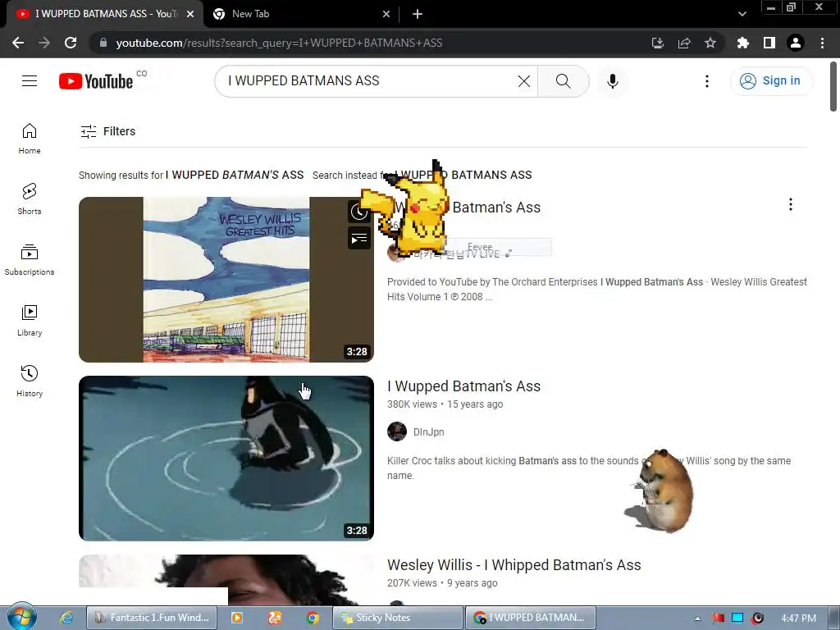This screenshot has height=630, width=840.
Task: Play the Killer Croc video thumbnail
Action: point(226,459)
